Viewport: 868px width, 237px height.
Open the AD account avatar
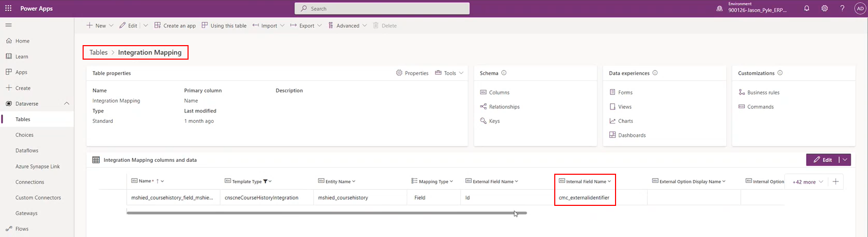coord(860,8)
